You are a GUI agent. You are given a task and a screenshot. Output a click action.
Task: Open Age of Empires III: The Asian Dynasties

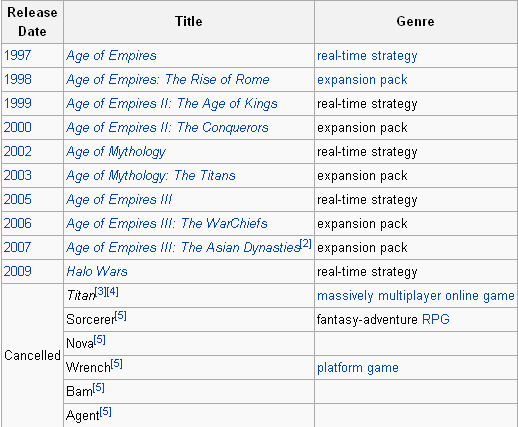183,248
